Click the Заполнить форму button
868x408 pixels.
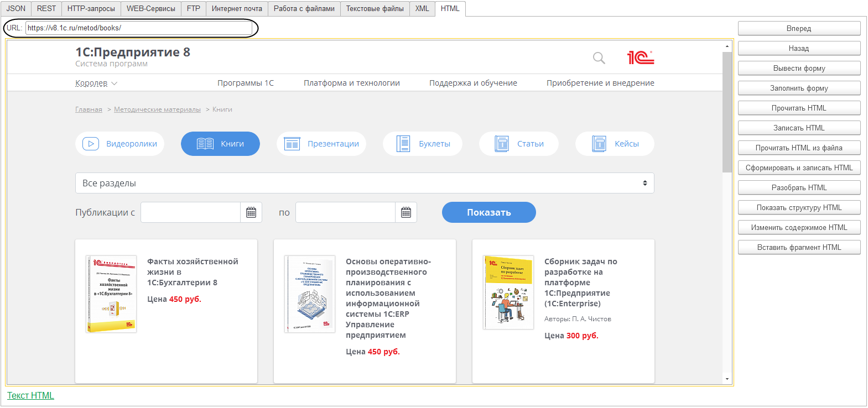click(799, 88)
